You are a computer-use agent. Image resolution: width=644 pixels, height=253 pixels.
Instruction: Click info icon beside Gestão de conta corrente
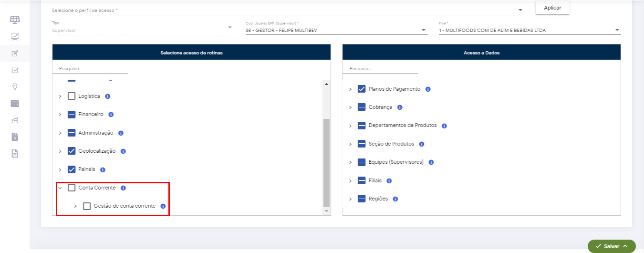163,206
